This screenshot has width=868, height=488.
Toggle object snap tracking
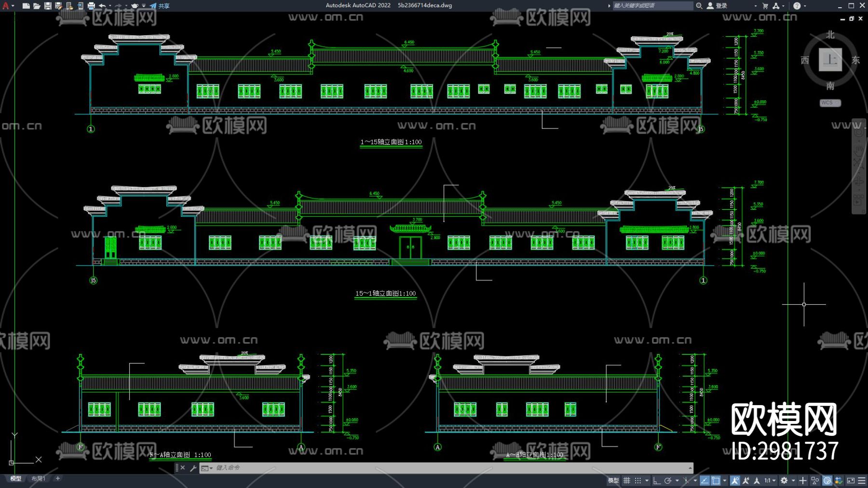705,480
